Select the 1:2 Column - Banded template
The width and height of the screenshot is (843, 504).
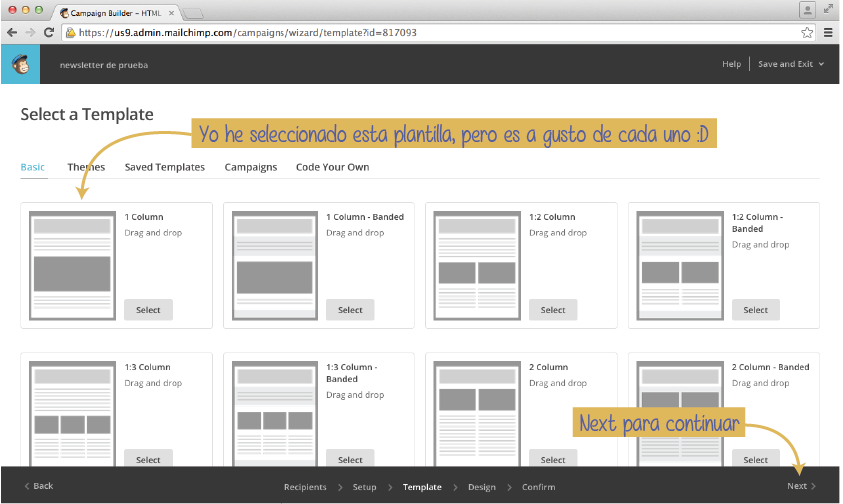click(x=755, y=310)
